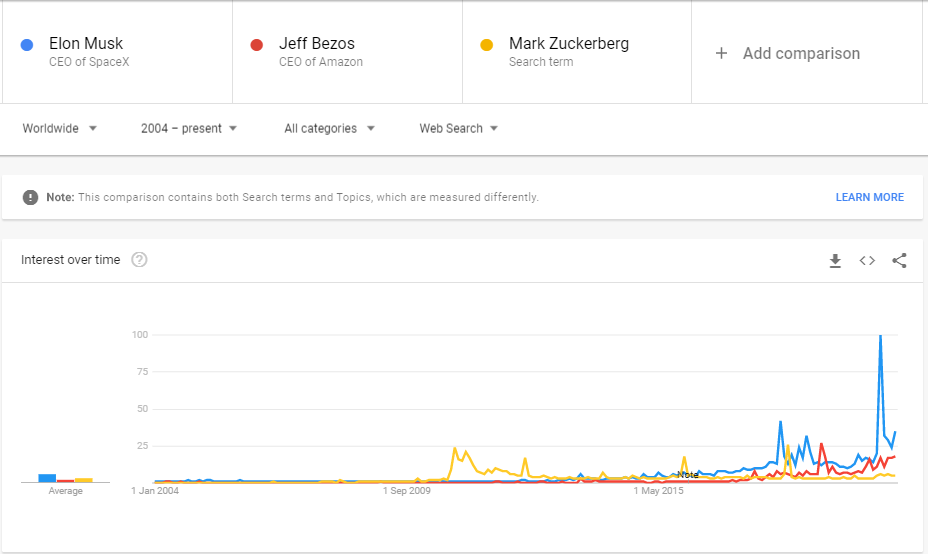Open the All categories dropdown
This screenshot has height=554, width=928.
click(x=329, y=128)
